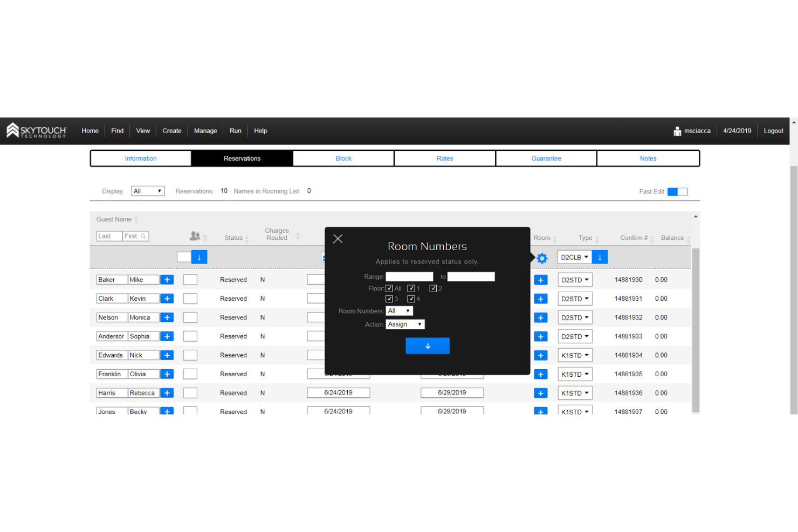Close the Room Numbers popup with X
The height and width of the screenshot is (532, 798).
338,239
